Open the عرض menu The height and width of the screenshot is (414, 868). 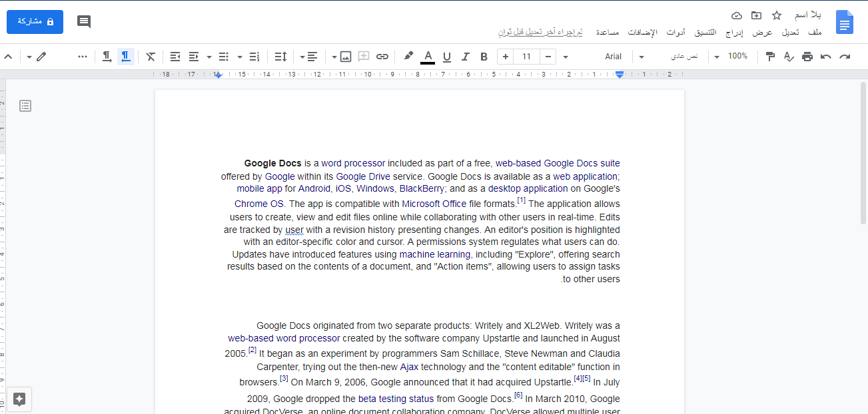[763, 32]
